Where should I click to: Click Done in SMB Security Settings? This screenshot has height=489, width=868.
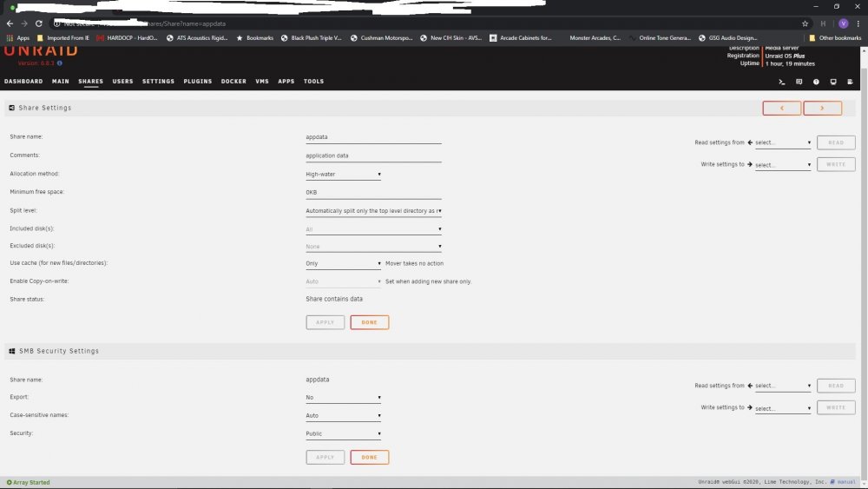pyautogui.click(x=369, y=458)
